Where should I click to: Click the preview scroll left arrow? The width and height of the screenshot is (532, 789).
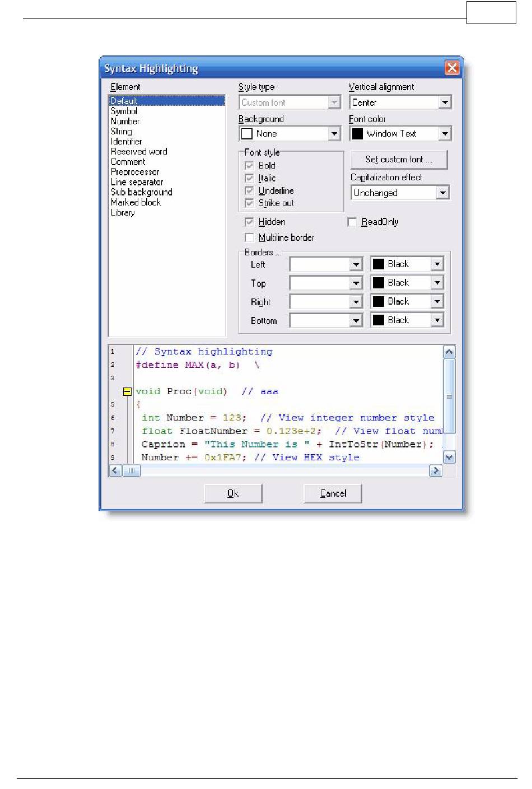click(x=115, y=471)
